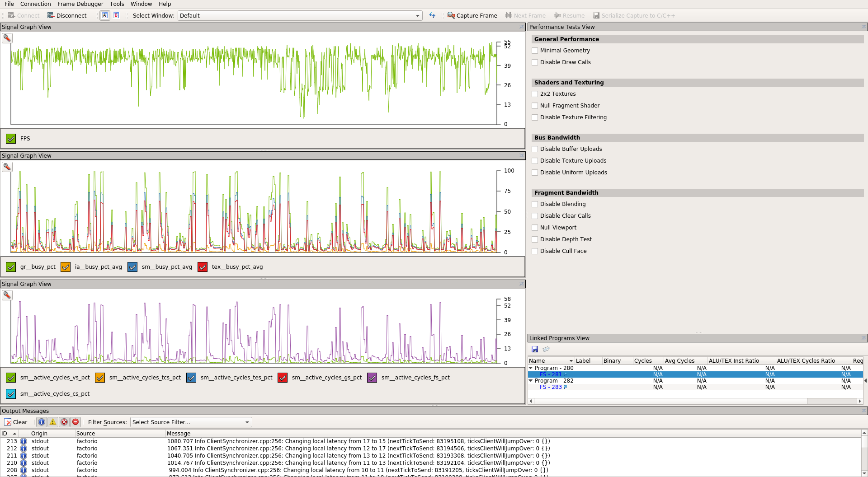Enable Minimal Geometry test
Image resolution: width=868 pixels, height=477 pixels.
pyautogui.click(x=535, y=51)
